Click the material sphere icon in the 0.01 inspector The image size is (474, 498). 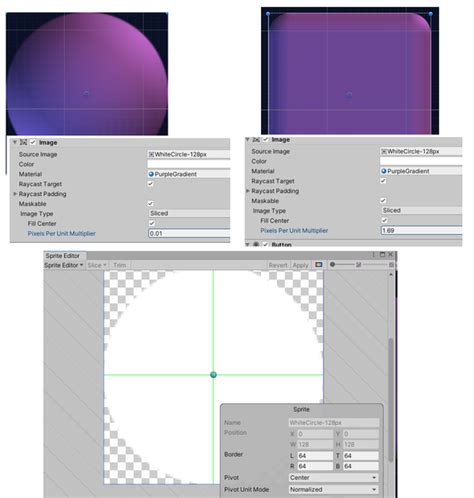click(x=151, y=174)
